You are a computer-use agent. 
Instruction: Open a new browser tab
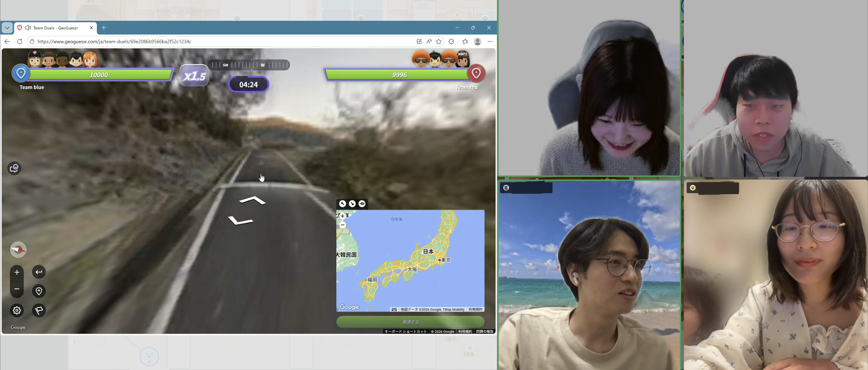point(104,28)
